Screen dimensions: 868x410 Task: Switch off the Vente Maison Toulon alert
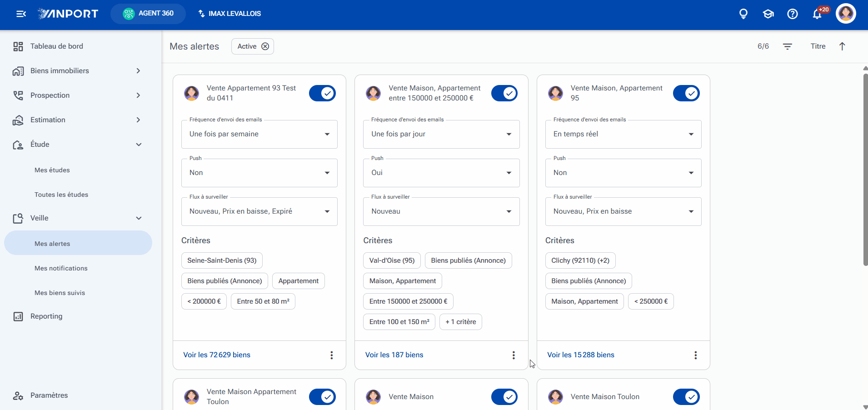686,397
